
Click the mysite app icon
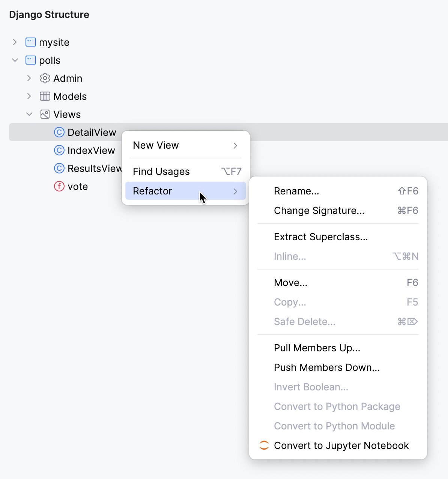[x=30, y=42]
